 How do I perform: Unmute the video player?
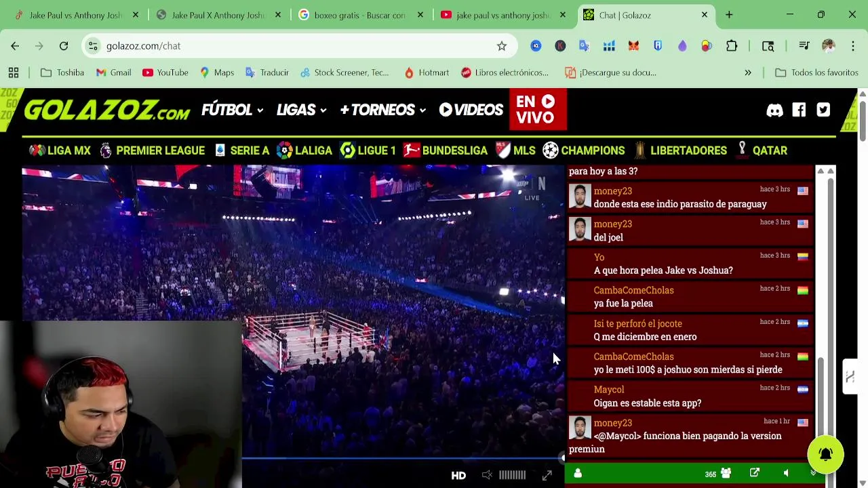click(x=487, y=475)
